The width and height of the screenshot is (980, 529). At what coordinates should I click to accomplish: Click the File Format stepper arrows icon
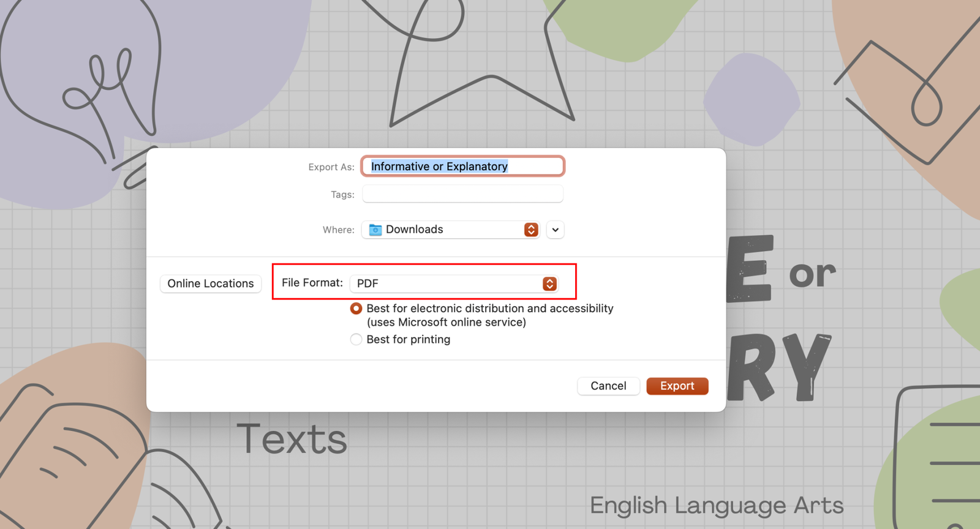[549, 283]
